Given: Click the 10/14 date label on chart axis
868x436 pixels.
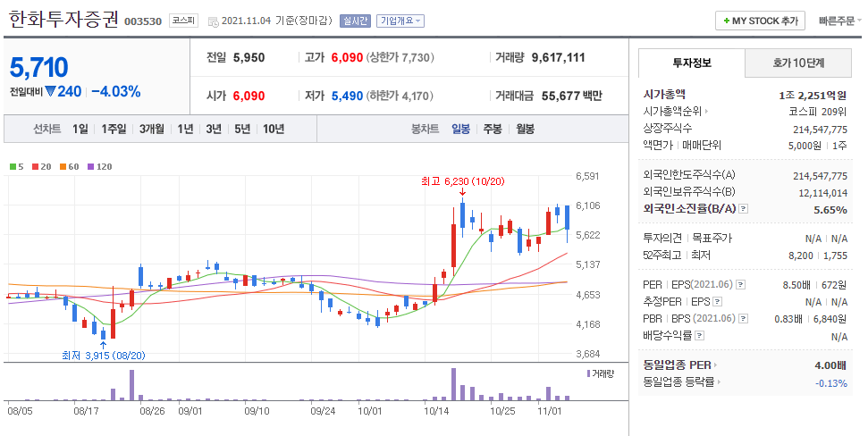Looking at the screenshot, I should pyautogui.click(x=435, y=412).
